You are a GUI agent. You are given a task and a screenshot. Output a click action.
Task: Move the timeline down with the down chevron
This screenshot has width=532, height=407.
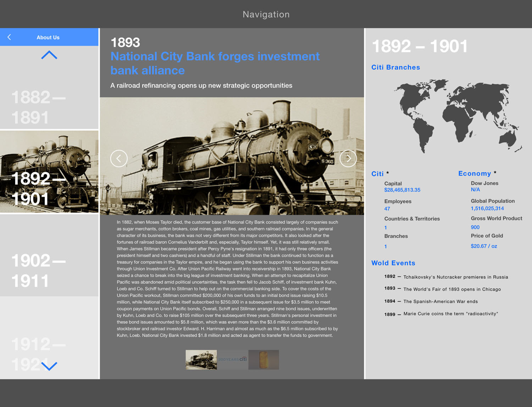49,366
